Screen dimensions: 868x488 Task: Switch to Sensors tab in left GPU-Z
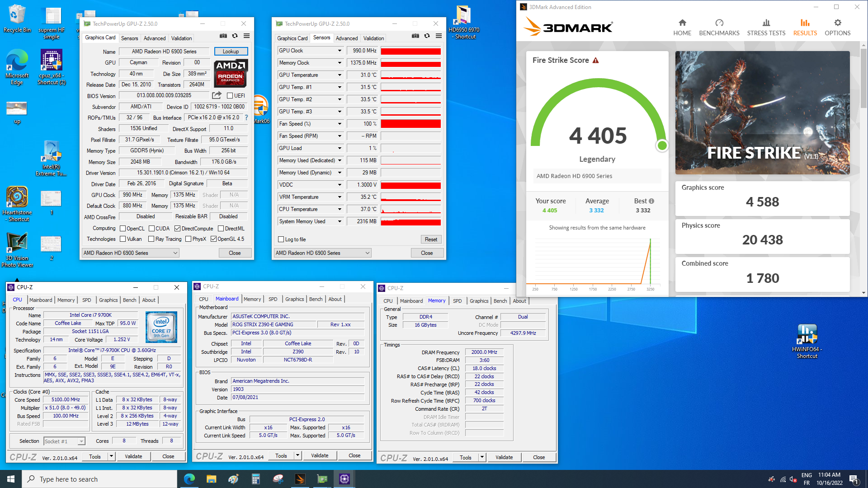click(x=129, y=38)
